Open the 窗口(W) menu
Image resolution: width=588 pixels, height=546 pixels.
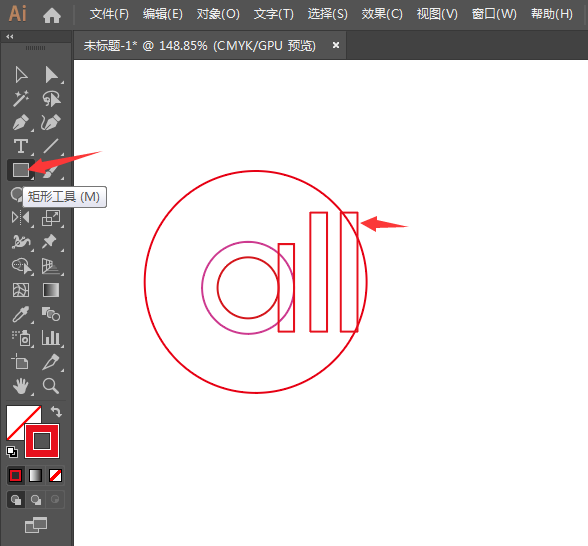pyautogui.click(x=494, y=14)
